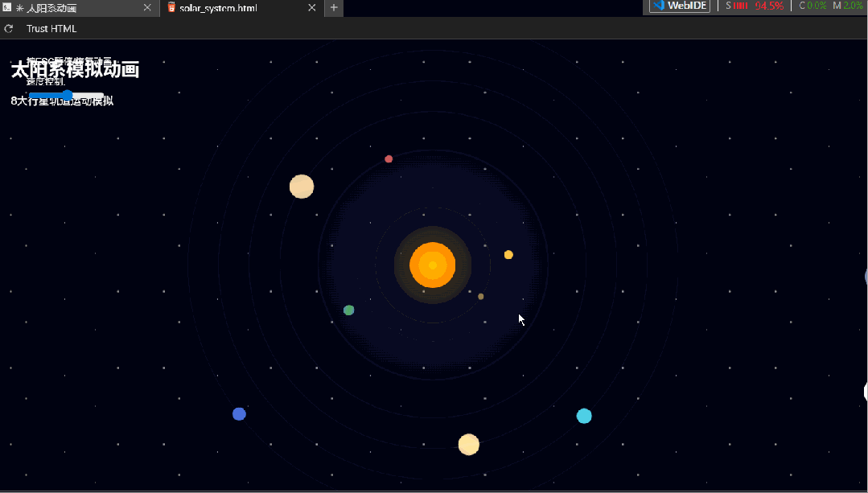Click the green planet left of the sun
Screen dimensions: 868x493
tap(349, 310)
